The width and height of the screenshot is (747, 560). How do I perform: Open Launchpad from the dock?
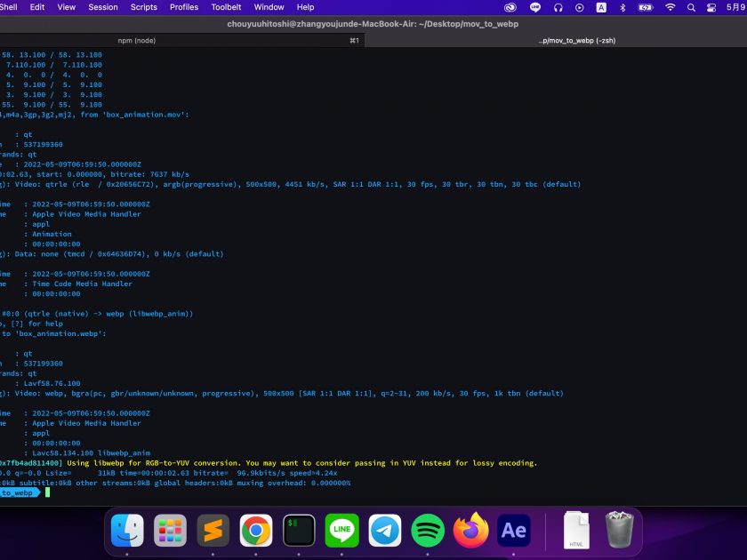tap(170, 531)
